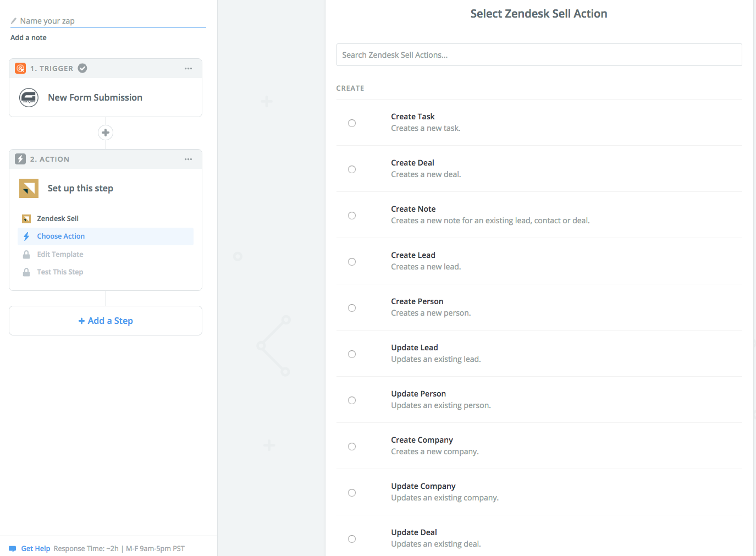
Task: Click the Create Deal action title
Action: click(x=413, y=163)
